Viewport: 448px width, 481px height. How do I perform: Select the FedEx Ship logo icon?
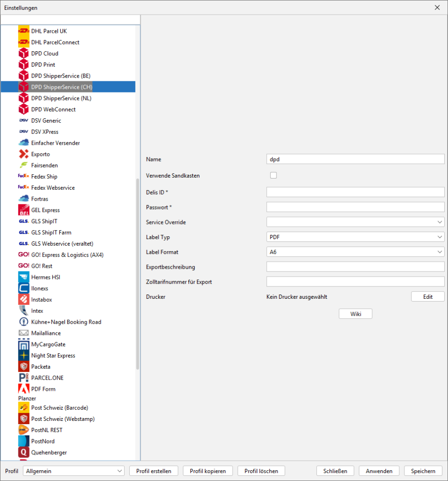(24, 177)
